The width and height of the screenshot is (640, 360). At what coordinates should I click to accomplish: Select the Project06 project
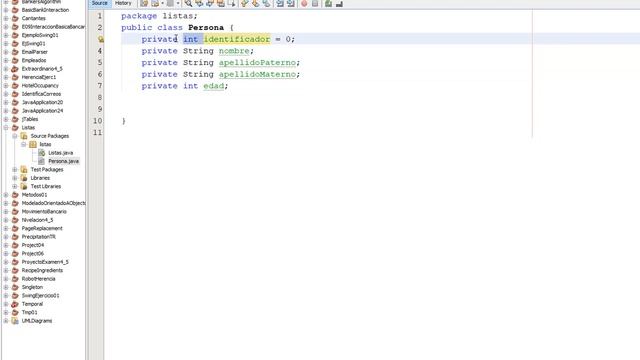pyautogui.click(x=33, y=253)
